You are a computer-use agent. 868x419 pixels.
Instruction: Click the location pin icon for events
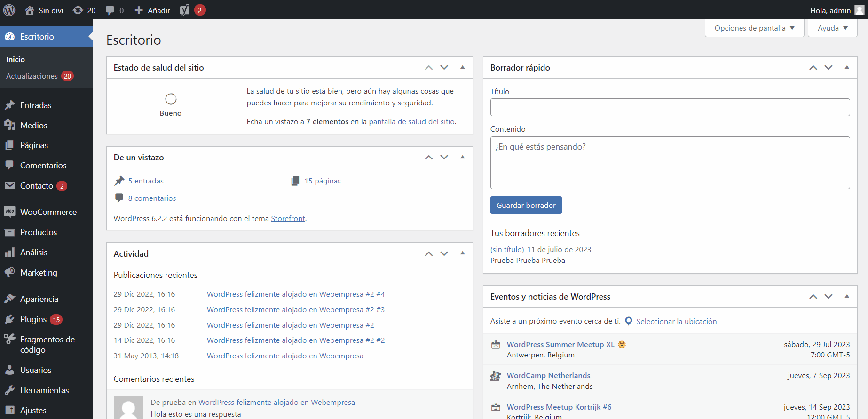[628, 321]
